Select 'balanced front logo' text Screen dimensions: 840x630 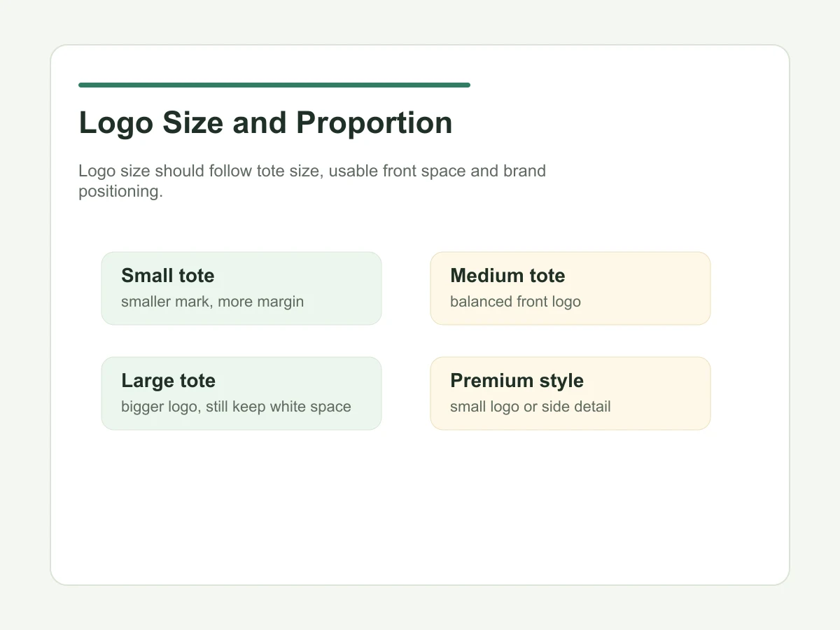pyautogui.click(x=516, y=302)
